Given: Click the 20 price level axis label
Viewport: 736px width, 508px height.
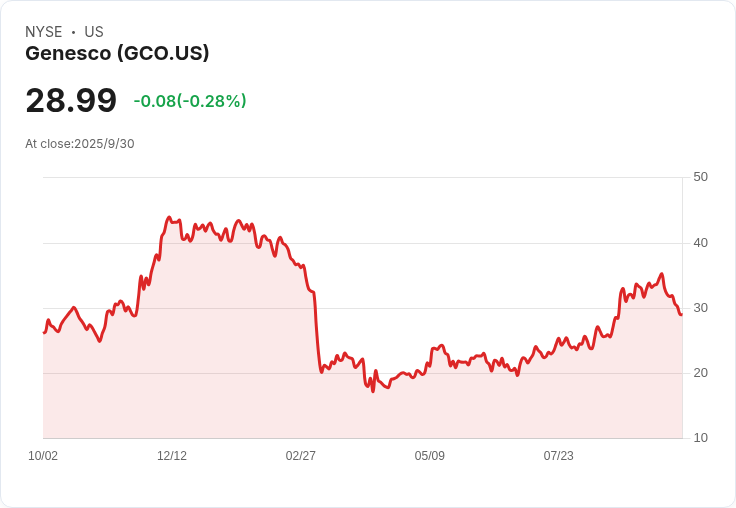Looking at the screenshot, I should (700, 373).
